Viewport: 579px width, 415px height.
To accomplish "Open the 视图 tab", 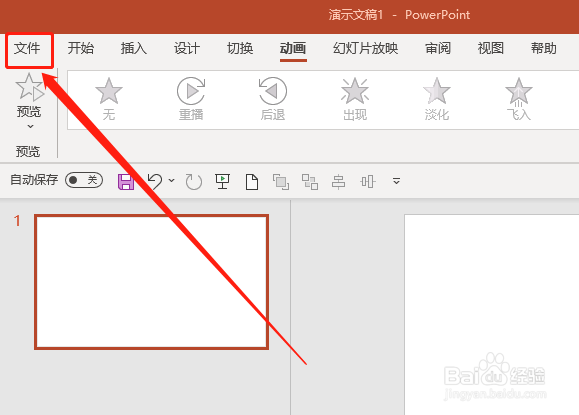I will click(491, 49).
